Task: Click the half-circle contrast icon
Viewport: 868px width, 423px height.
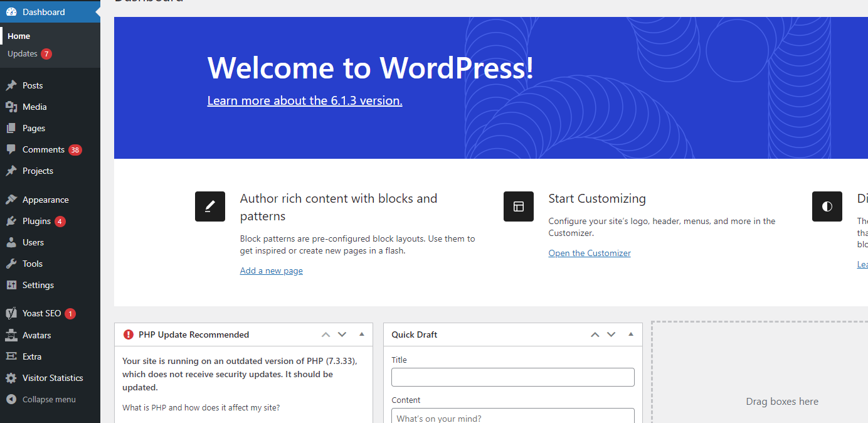Action: [827, 206]
